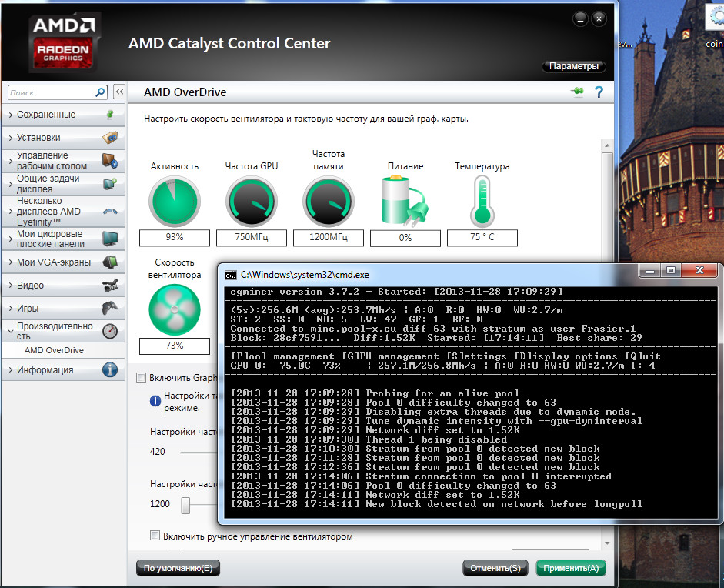Click the Установки presets icon
This screenshot has height=588, width=724.
110,137
